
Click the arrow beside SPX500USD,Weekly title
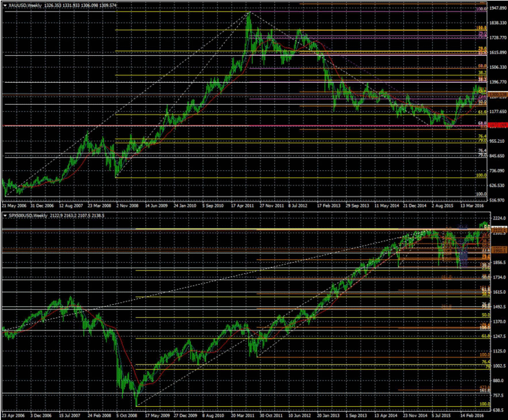click(x=5, y=216)
